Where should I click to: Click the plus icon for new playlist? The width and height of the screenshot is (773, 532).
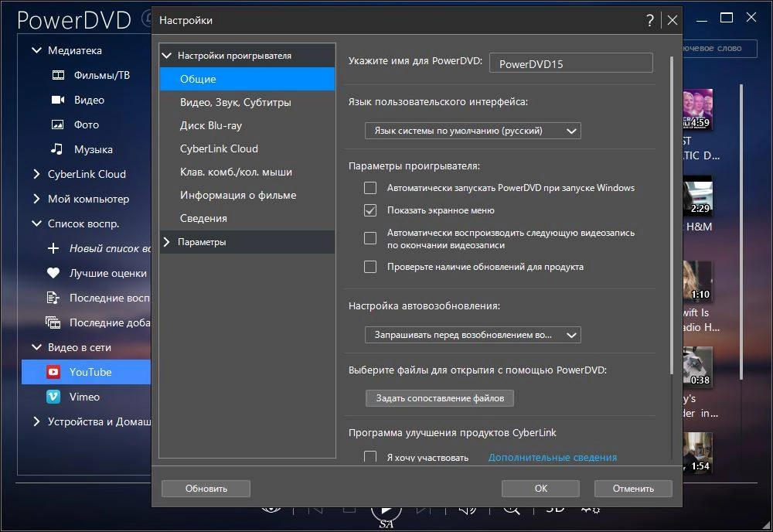click(x=53, y=248)
